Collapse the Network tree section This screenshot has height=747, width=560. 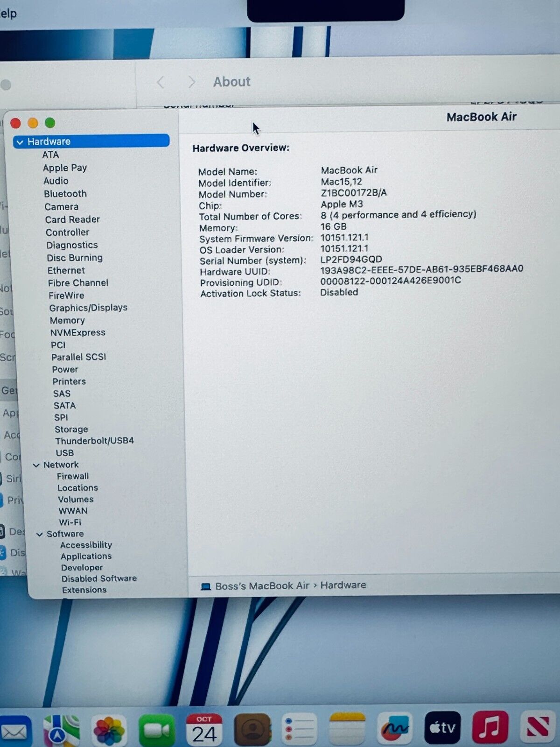(x=36, y=465)
